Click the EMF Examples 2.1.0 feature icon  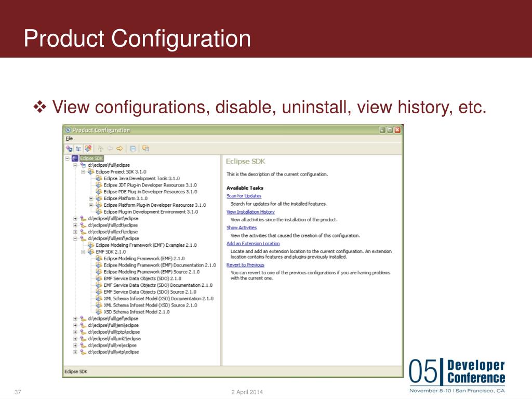pos(91,245)
